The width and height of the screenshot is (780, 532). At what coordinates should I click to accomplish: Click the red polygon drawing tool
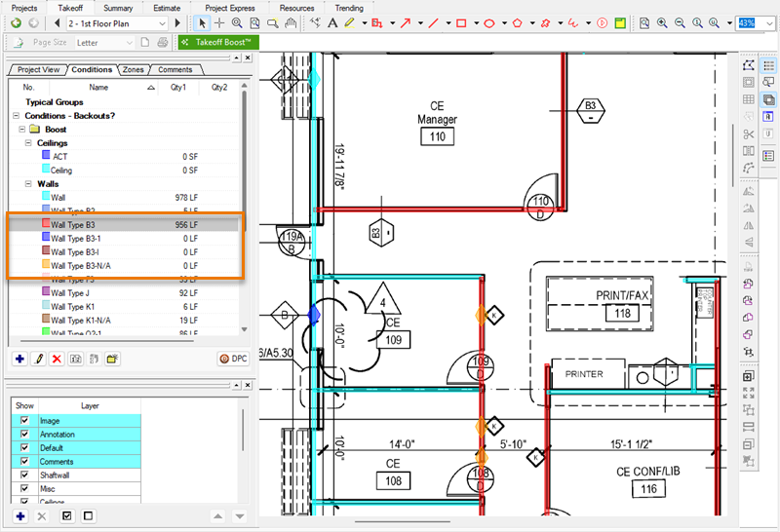click(x=517, y=22)
